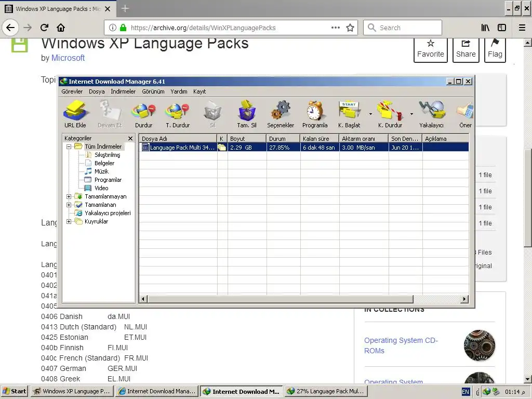532x399 pixels.
Task: Sort by Aktarım oranı column header
Action: point(364,138)
